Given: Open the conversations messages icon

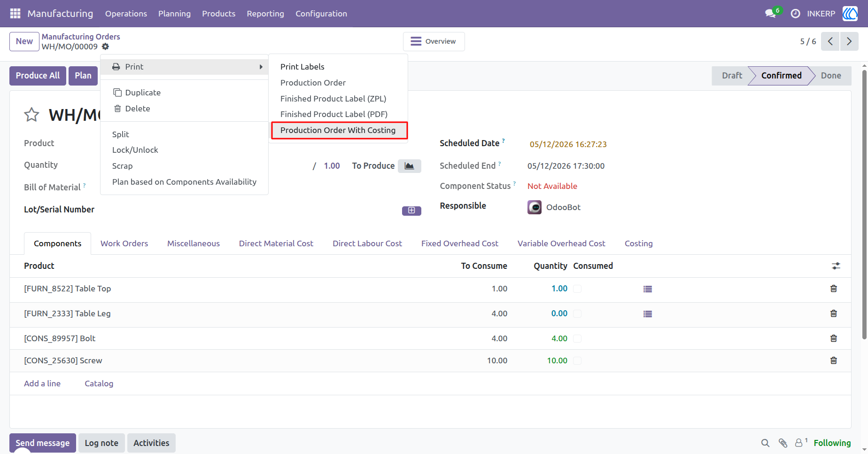Looking at the screenshot, I should [x=770, y=14].
